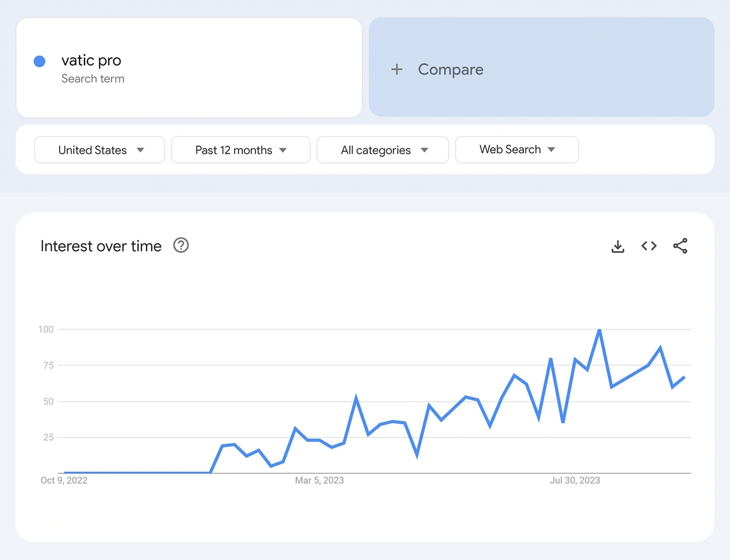
Task: Expand the Past 12 months time range selector
Action: (x=240, y=150)
